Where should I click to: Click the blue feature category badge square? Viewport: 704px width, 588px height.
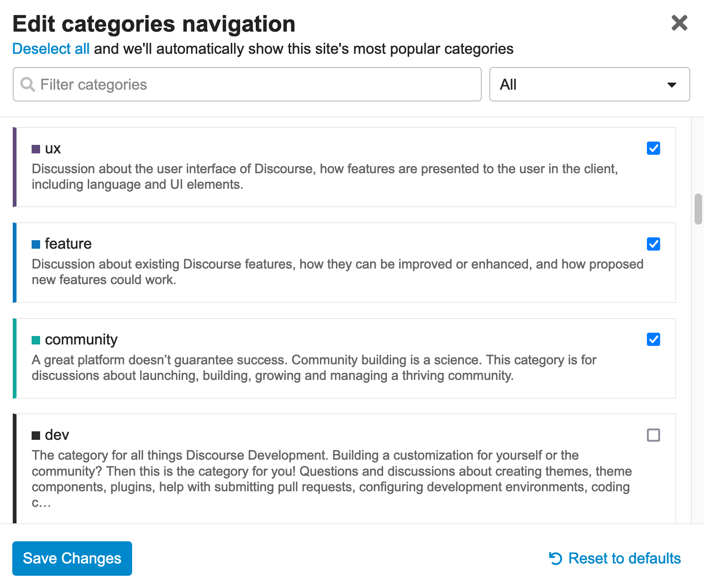tap(36, 244)
